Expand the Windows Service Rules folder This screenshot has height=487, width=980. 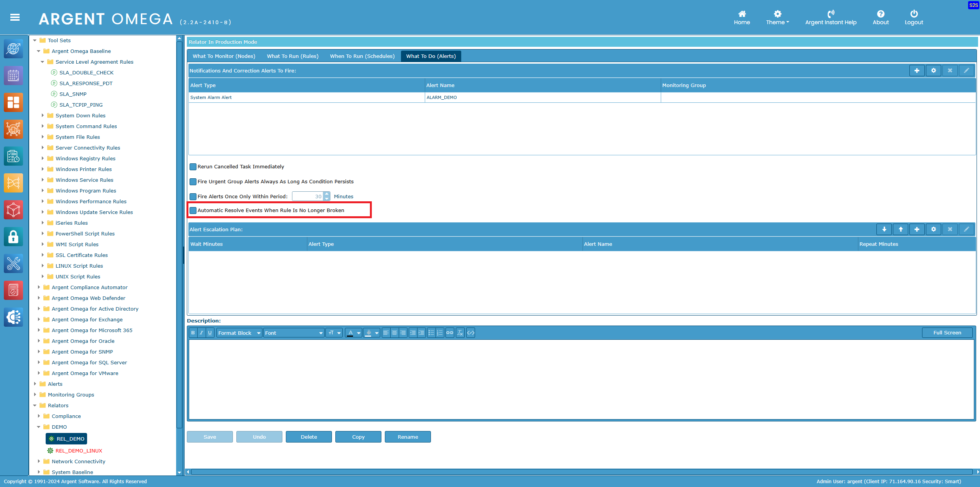tap(43, 180)
